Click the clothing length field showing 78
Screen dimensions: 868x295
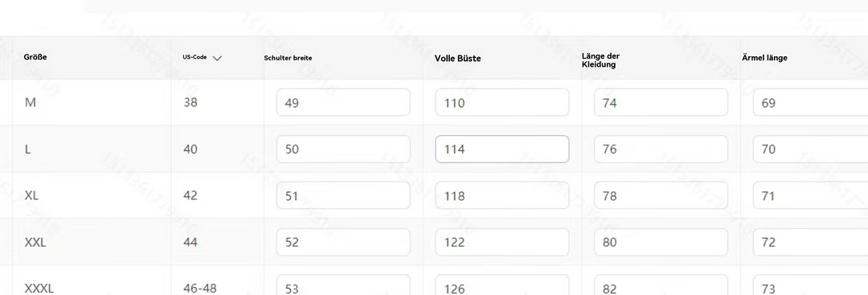point(661,195)
